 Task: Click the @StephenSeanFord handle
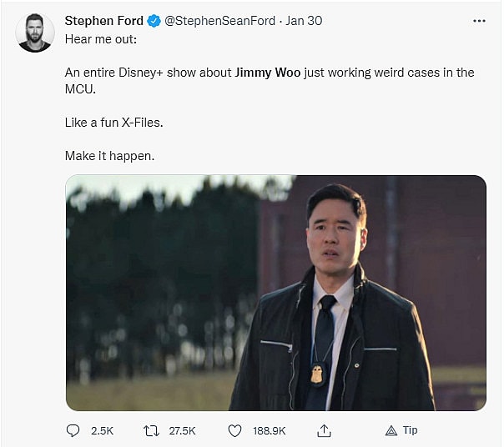point(220,21)
